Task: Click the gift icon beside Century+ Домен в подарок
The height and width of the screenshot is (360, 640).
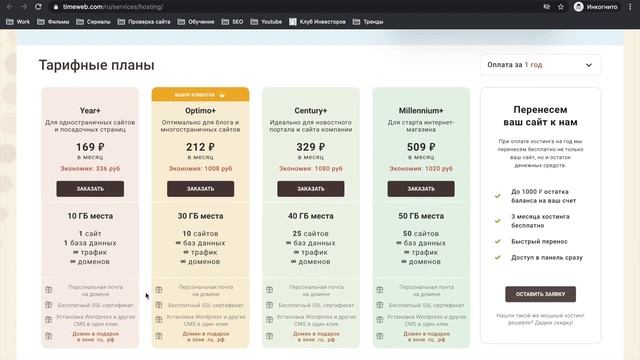Action: 269,336
